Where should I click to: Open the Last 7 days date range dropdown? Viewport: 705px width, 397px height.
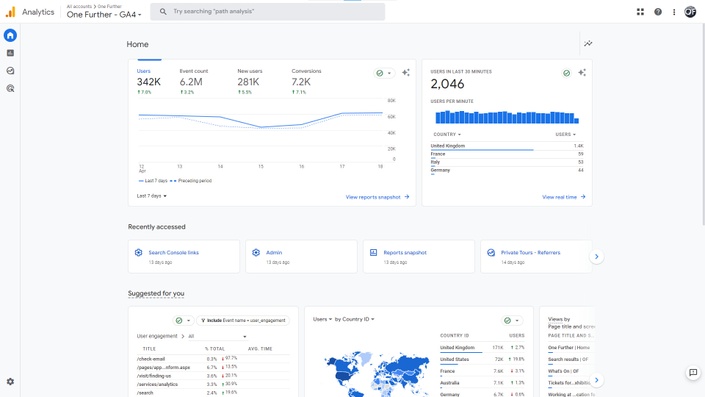pos(152,196)
